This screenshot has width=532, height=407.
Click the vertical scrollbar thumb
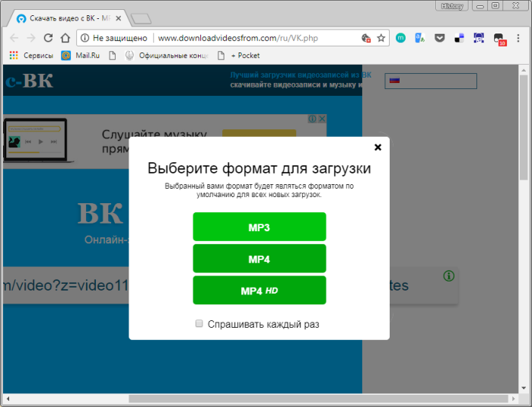tap(524, 128)
